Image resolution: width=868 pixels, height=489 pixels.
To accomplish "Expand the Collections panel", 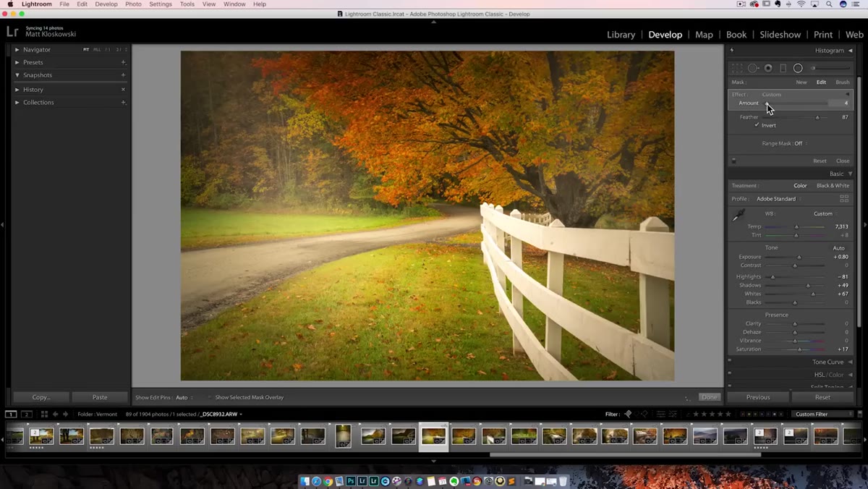I will (17, 102).
